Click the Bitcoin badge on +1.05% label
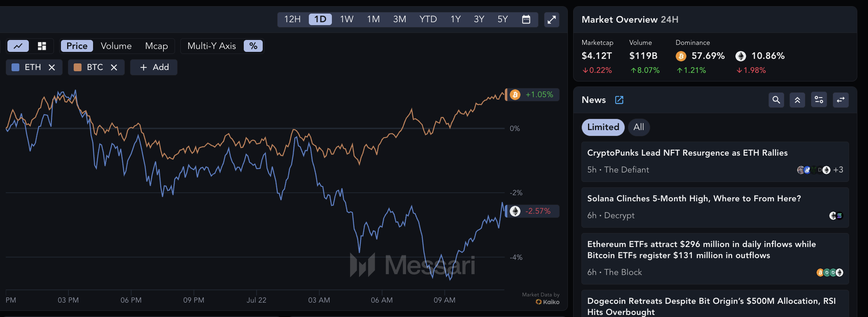The width and height of the screenshot is (868, 317). coord(515,95)
